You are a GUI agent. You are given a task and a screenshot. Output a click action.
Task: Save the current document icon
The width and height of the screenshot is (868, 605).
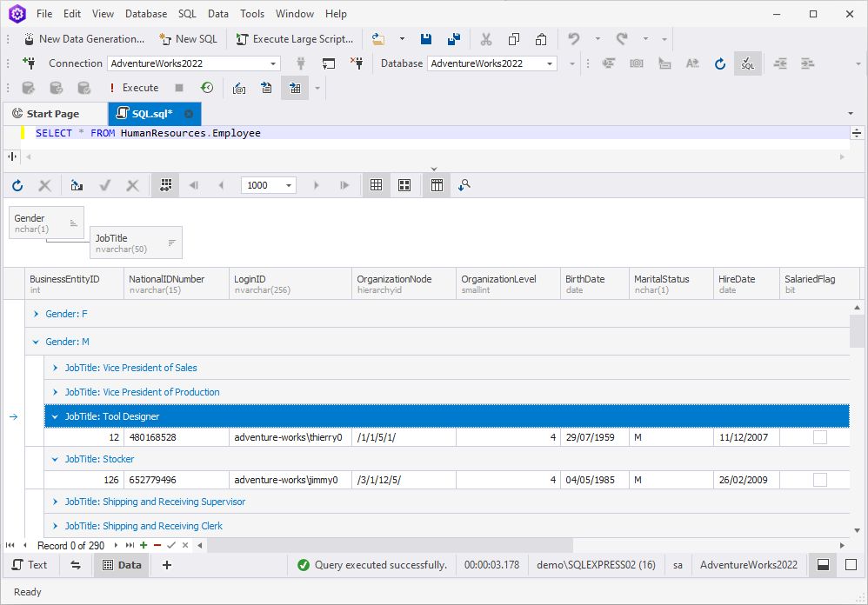coord(425,39)
